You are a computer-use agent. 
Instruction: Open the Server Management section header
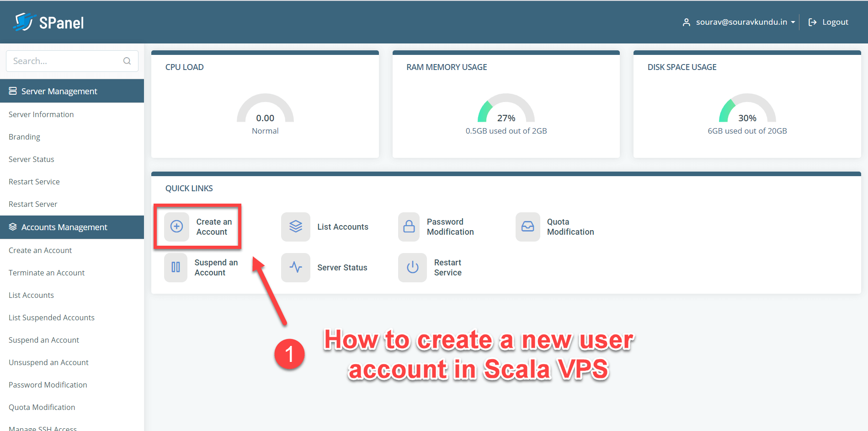pos(72,91)
